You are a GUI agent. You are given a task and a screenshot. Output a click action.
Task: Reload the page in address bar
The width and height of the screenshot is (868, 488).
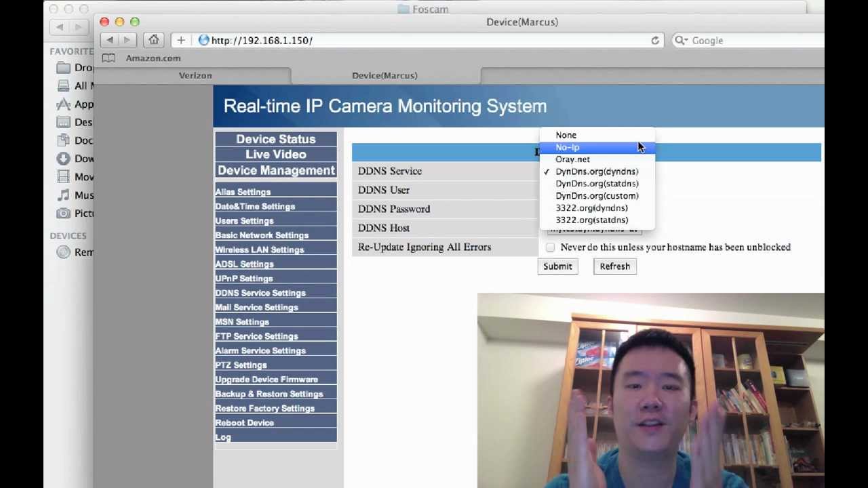[655, 41]
